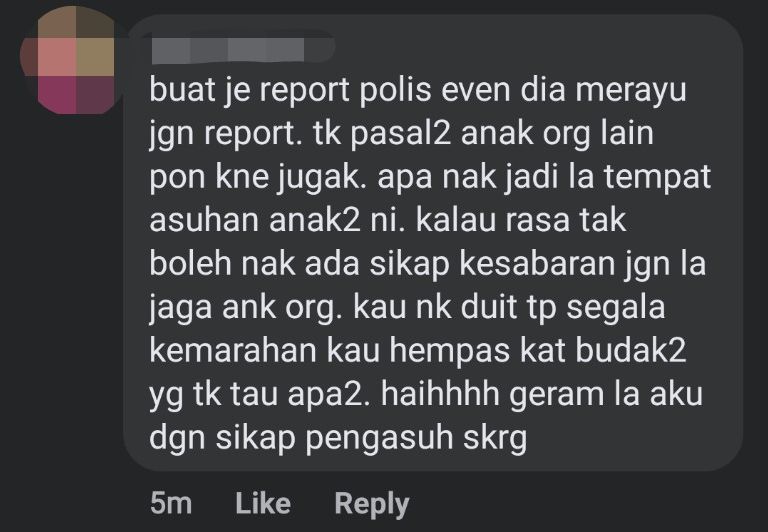Click the word "asuhan" in the comment
768x532 pixels.
tap(205, 220)
